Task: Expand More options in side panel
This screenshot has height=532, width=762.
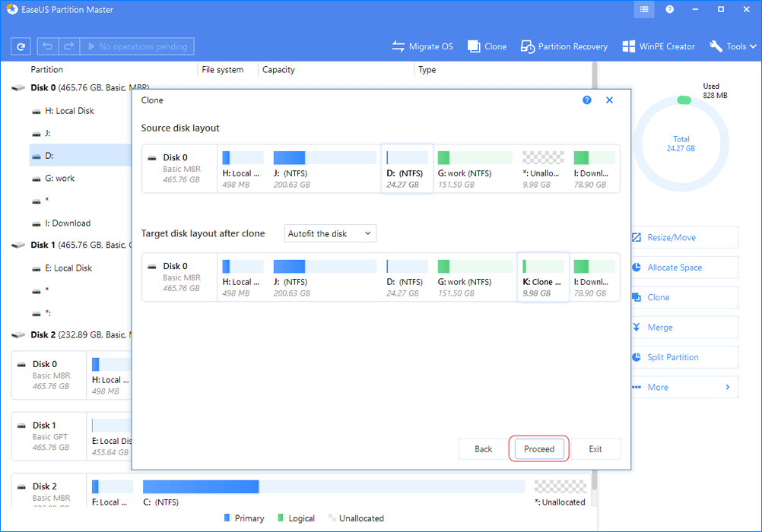Action: (x=685, y=387)
